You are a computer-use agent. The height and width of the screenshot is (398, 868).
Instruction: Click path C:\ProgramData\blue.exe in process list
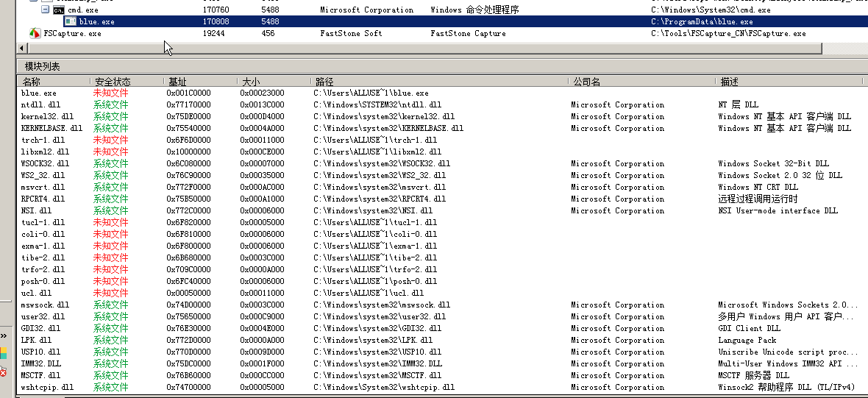pyautogui.click(x=702, y=21)
